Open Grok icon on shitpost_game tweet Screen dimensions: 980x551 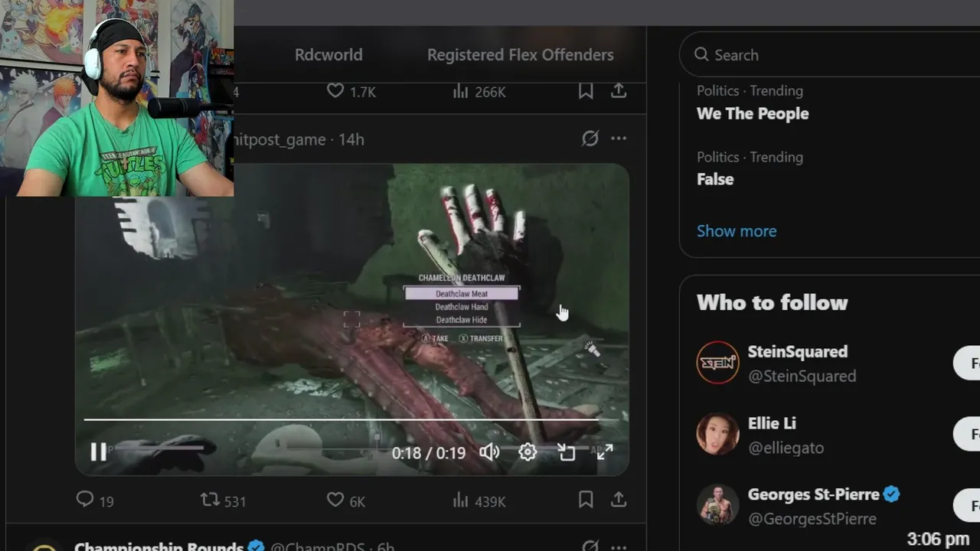[590, 139]
